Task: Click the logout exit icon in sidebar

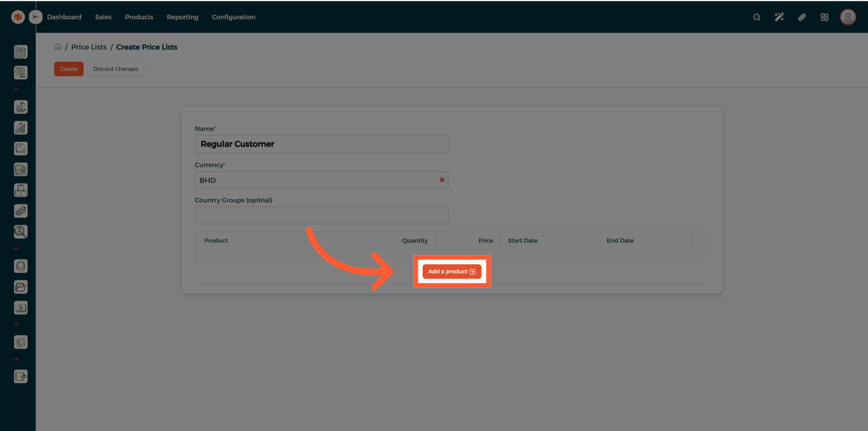Action: [x=21, y=377]
